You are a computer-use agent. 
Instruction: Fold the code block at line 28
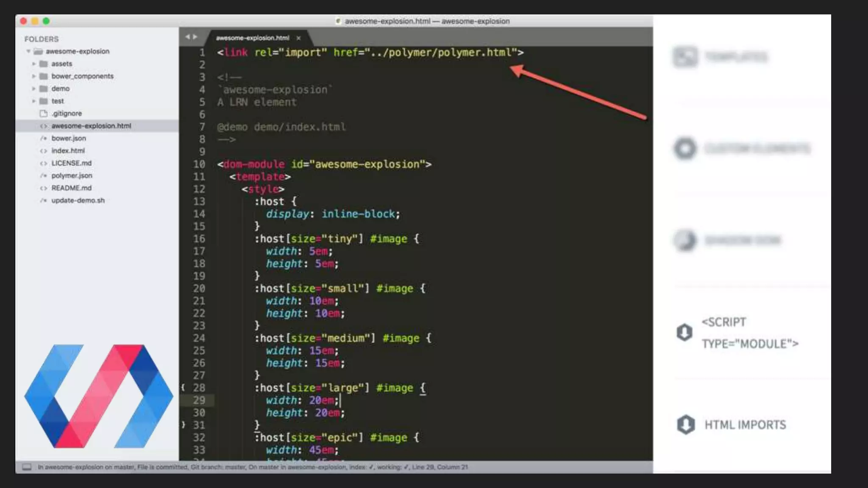(x=183, y=388)
